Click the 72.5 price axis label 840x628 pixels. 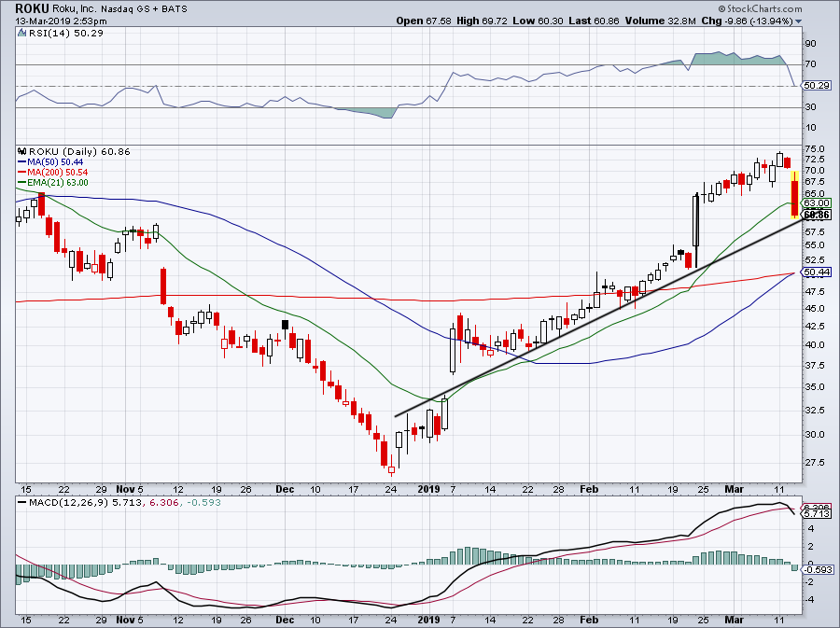coord(814,160)
